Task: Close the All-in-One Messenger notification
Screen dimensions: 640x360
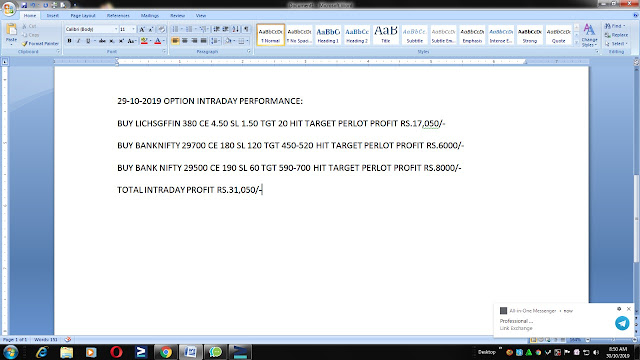Action: pyautogui.click(x=629, y=309)
